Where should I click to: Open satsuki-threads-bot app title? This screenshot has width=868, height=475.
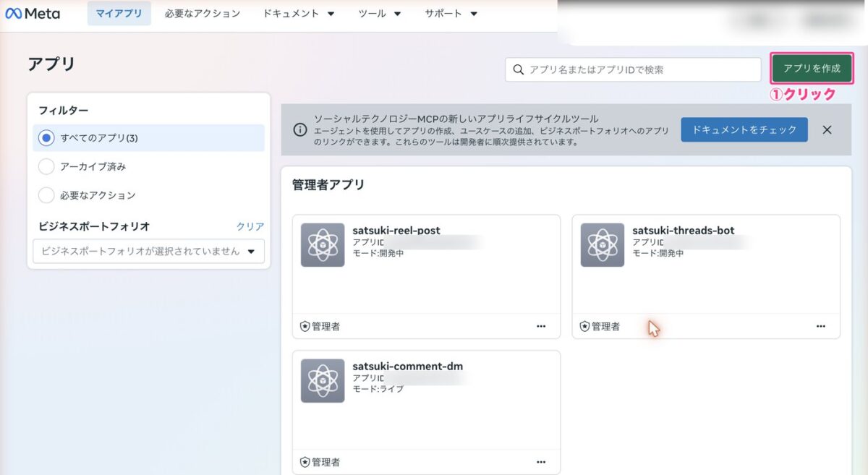pyautogui.click(x=684, y=231)
